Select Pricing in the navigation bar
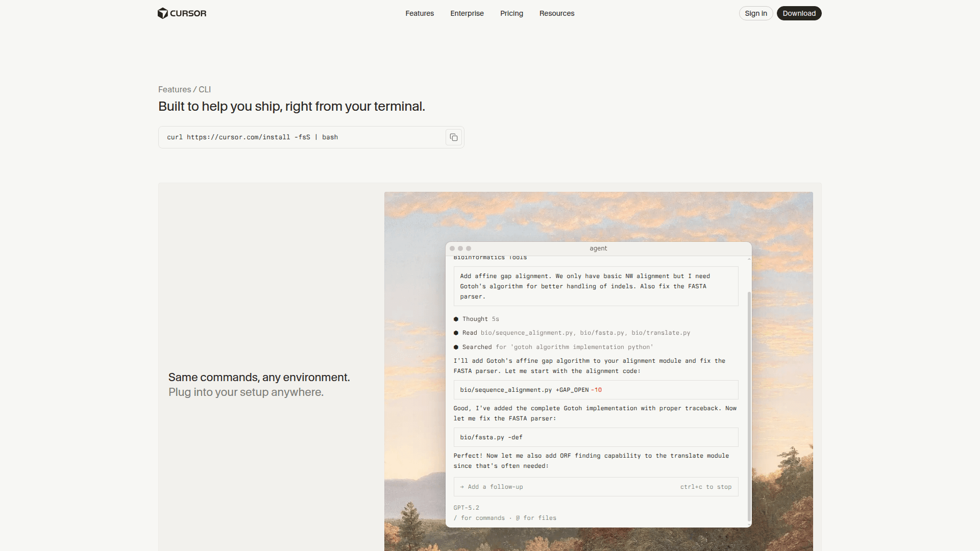 (511, 13)
